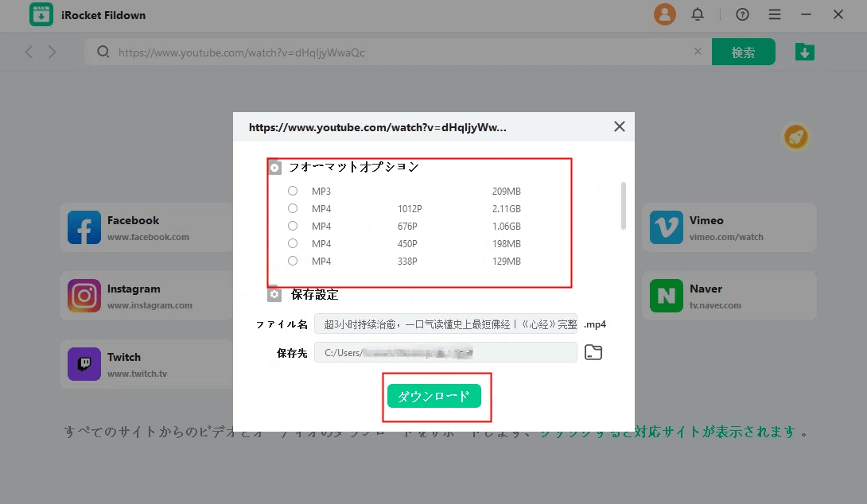Click the 検索 search button
The width and height of the screenshot is (867, 504).
tap(743, 52)
